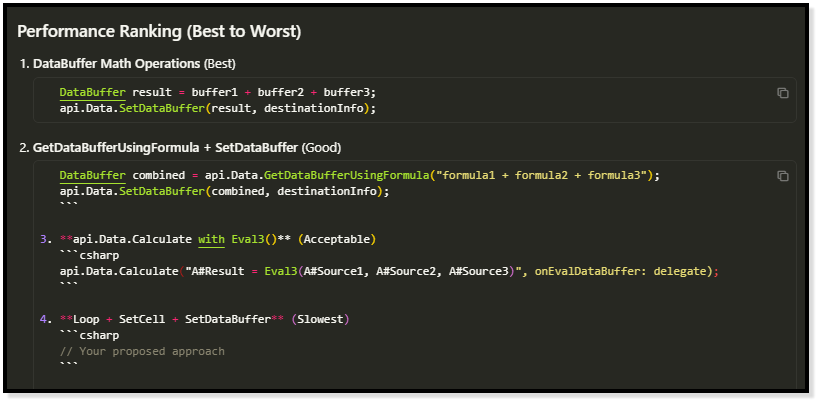Click underlined 'with' in item 3 title
Screen dimensions: 817x401
(211, 239)
